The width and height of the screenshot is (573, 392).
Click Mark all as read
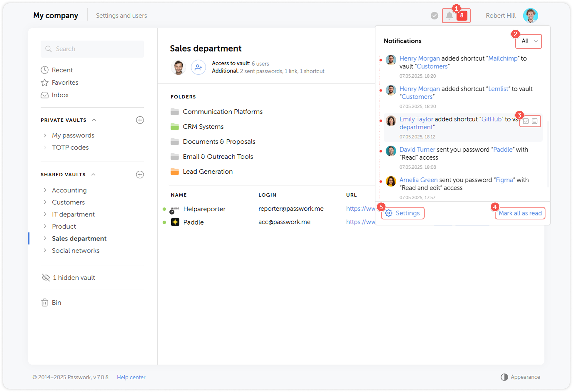pyautogui.click(x=520, y=213)
